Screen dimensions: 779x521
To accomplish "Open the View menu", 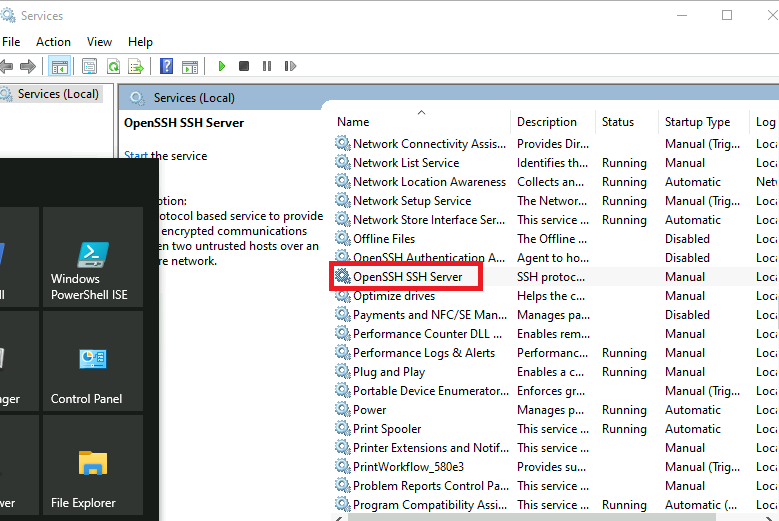I will pyautogui.click(x=99, y=42).
